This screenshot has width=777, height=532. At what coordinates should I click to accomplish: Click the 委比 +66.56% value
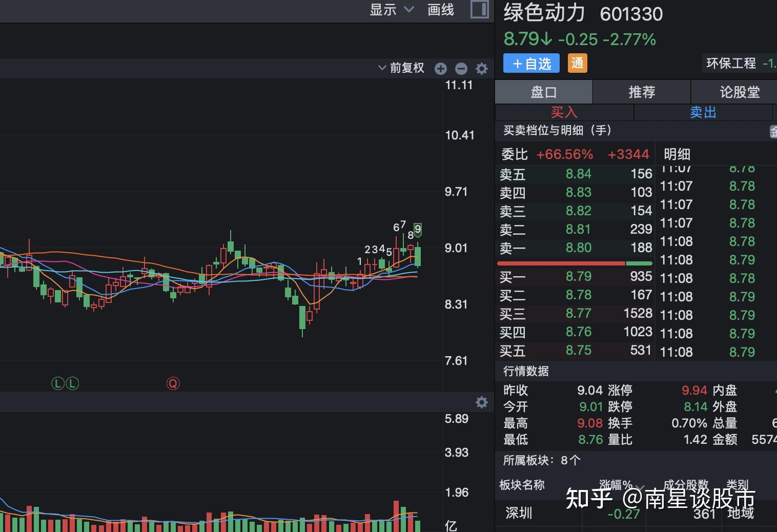click(x=564, y=154)
